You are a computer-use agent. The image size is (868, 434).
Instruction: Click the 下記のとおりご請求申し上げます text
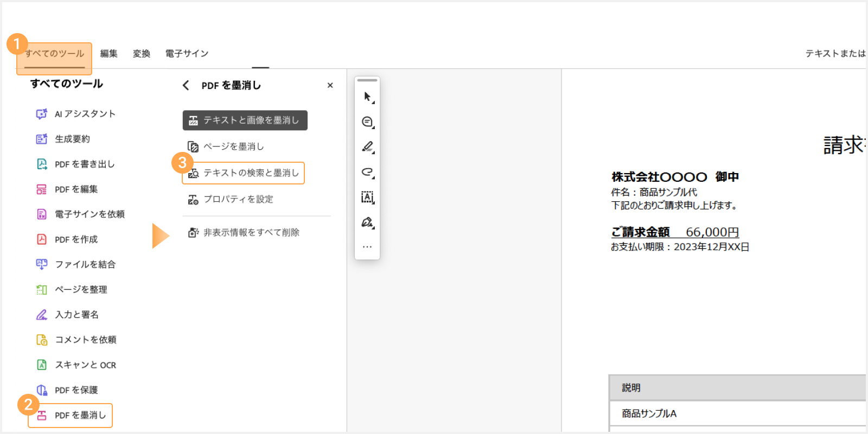[x=674, y=205]
